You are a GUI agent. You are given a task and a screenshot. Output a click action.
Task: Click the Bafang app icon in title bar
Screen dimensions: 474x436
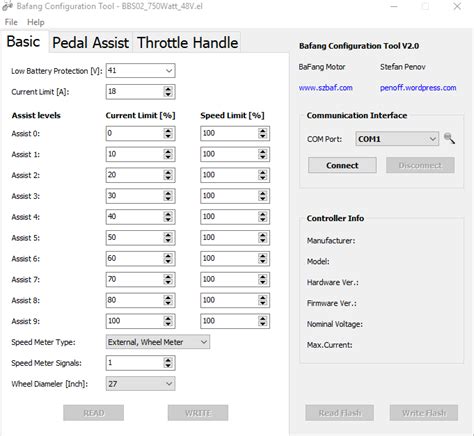7,6
